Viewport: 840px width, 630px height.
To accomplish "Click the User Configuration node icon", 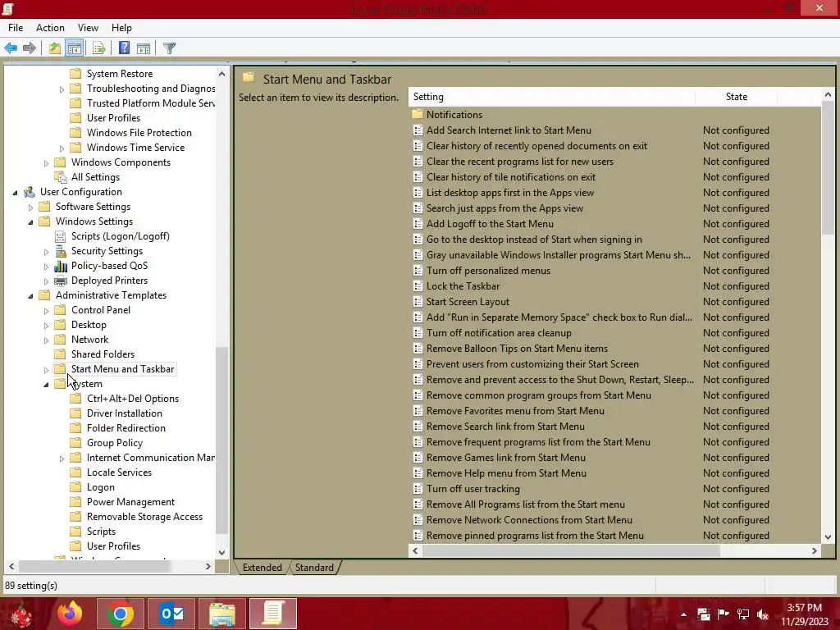I will tap(30, 192).
